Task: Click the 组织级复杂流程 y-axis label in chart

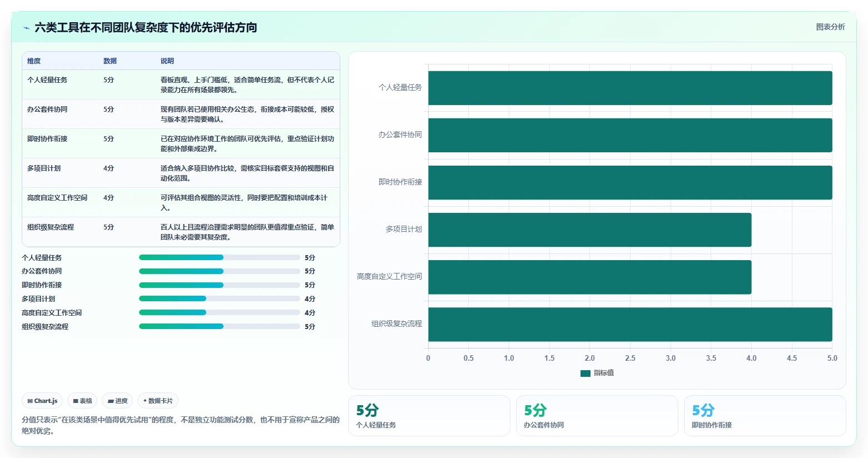Action: (396, 324)
